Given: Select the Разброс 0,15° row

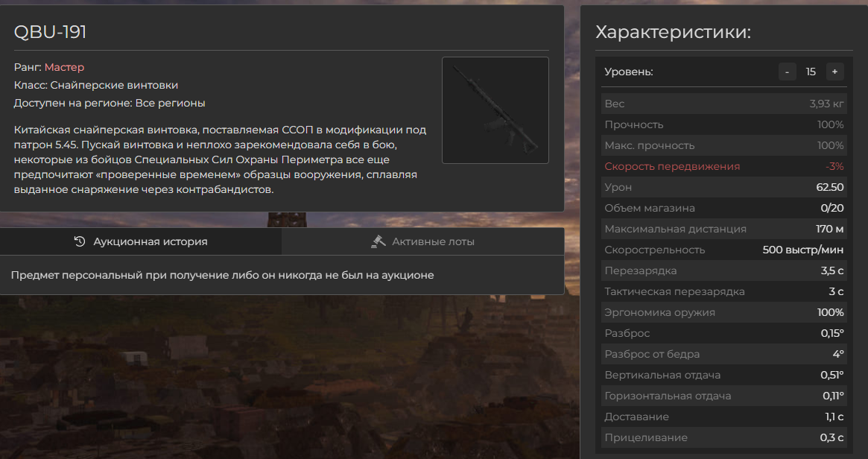Looking at the screenshot, I should click(724, 333).
